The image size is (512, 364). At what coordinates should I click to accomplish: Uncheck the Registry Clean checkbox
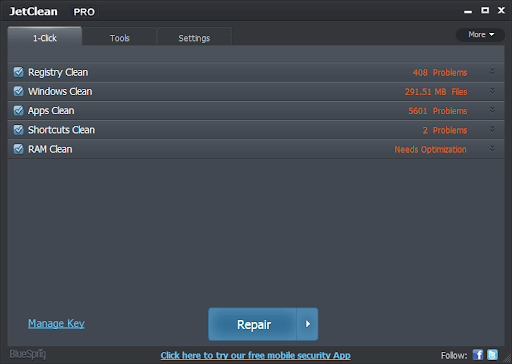(19, 72)
